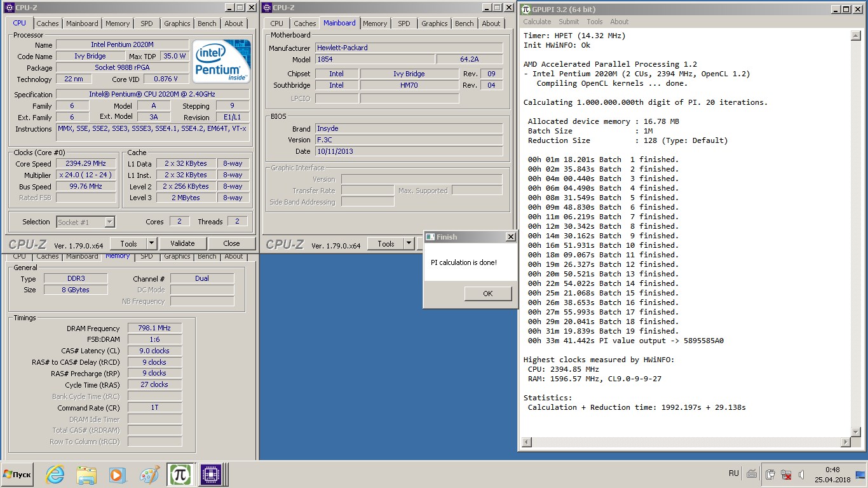Open the Submit menu in GPUPI
The width and height of the screenshot is (868, 488).
coord(569,22)
